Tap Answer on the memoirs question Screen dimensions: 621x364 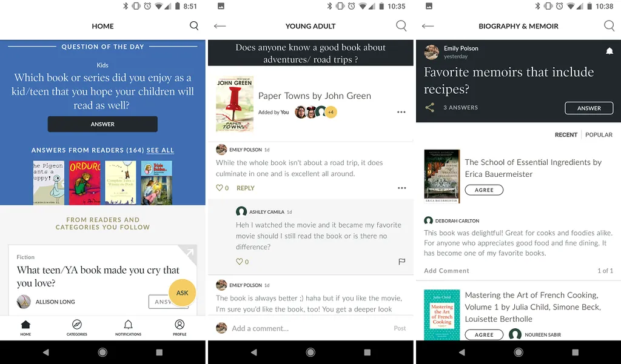click(589, 108)
